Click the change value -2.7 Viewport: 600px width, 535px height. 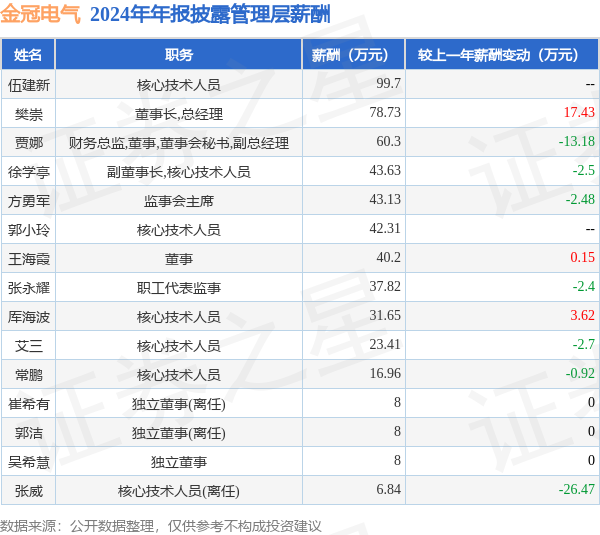[x=584, y=344]
